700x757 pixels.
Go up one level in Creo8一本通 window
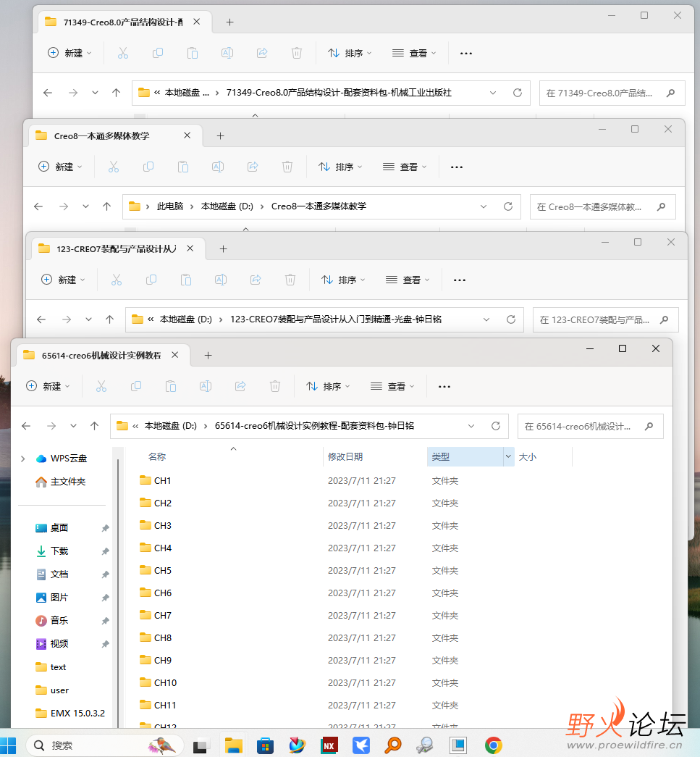pyautogui.click(x=106, y=206)
